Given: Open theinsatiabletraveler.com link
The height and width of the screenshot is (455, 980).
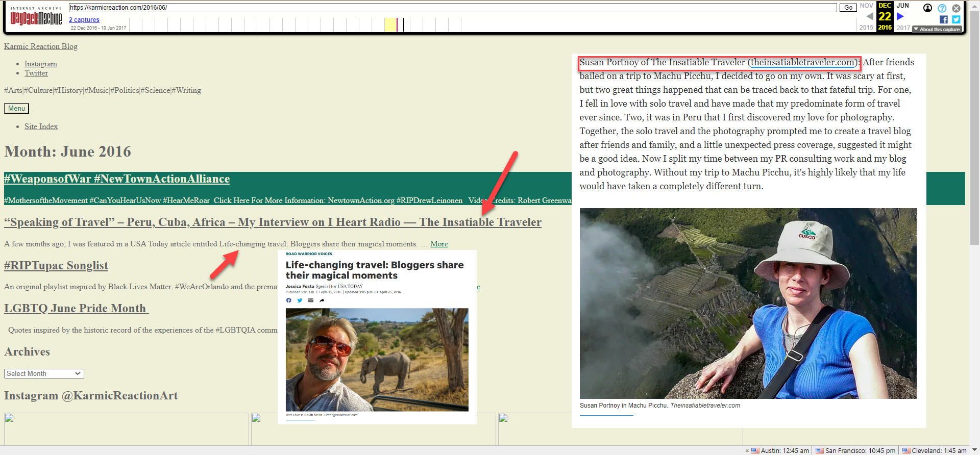Looking at the screenshot, I should click(x=802, y=62).
